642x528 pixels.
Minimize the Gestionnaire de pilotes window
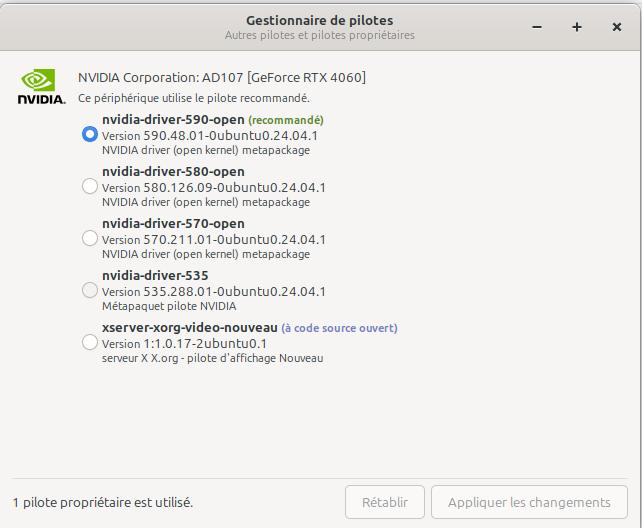[536, 27]
